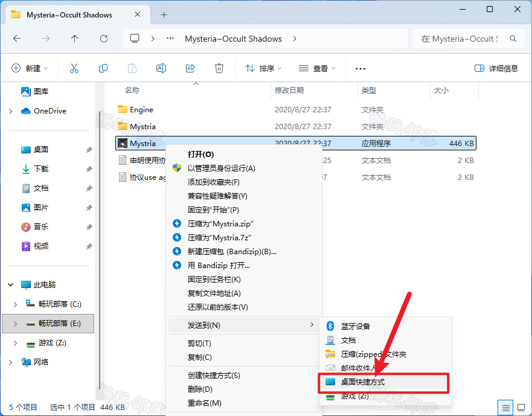Expand the OneDrive tree node

(x=11, y=111)
